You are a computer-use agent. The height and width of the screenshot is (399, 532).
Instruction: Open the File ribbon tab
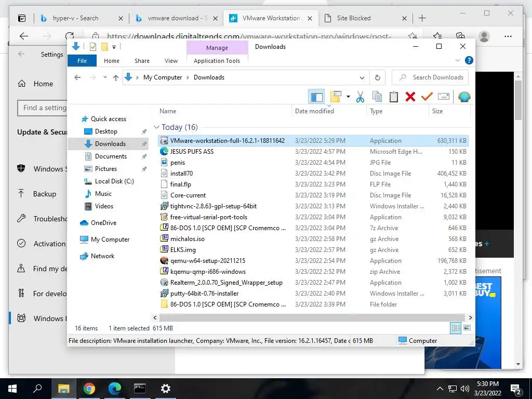pyautogui.click(x=82, y=61)
